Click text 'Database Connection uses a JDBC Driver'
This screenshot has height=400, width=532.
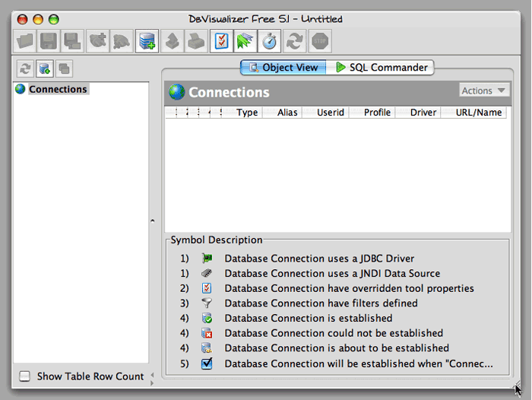(319, 259)
